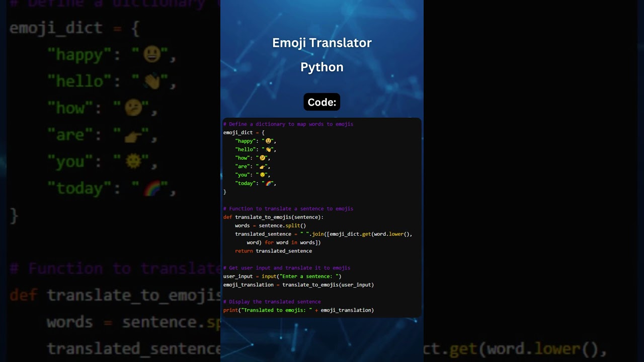
Task: Click the black "Code:" label
Action: (x=322, y=102)
